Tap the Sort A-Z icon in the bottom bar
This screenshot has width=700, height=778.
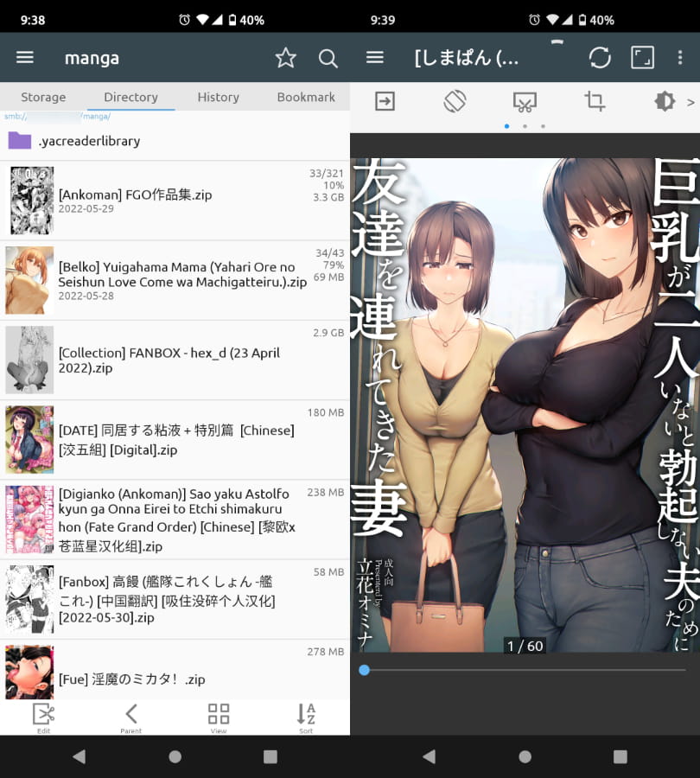(306, 717)
